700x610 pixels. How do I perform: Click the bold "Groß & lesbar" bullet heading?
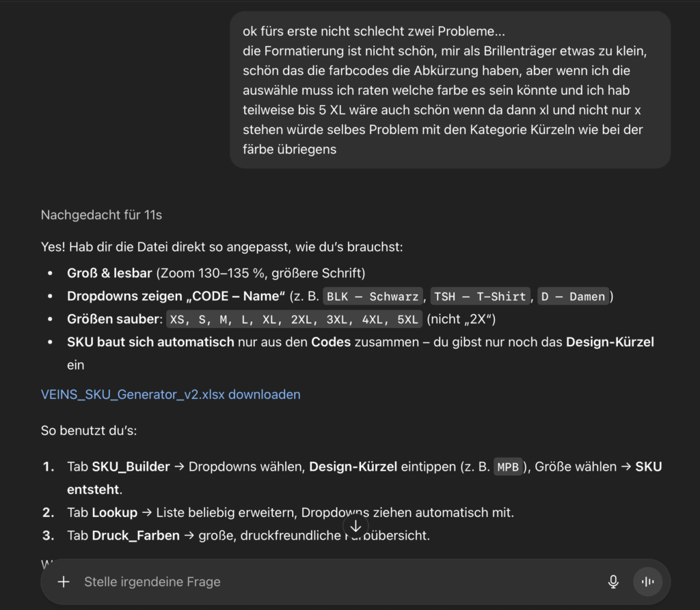click(x=109, y=273)
